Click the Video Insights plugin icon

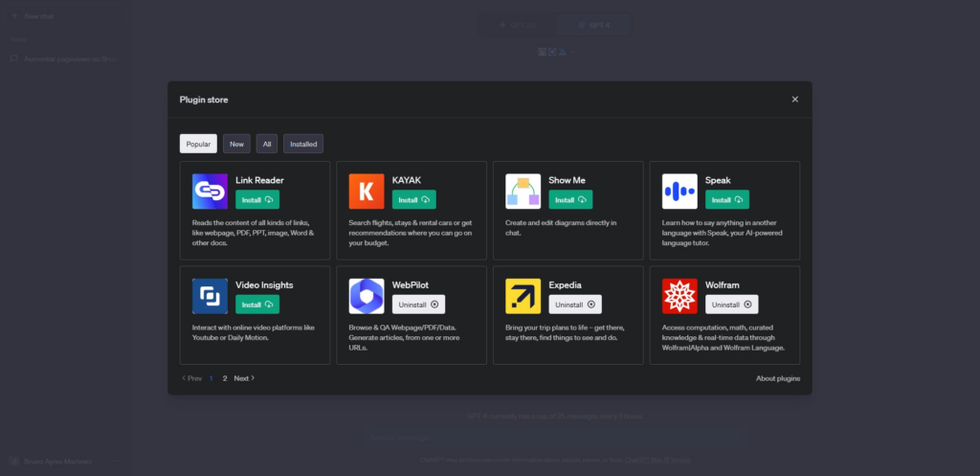tap(210, 296)
